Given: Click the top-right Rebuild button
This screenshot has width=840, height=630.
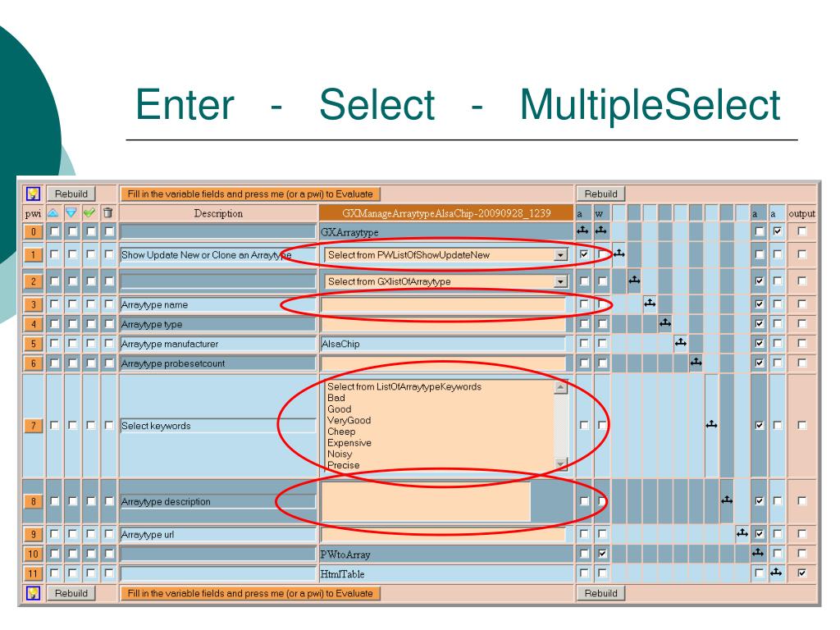Looking at the screenshot, I should coord(600,194).
